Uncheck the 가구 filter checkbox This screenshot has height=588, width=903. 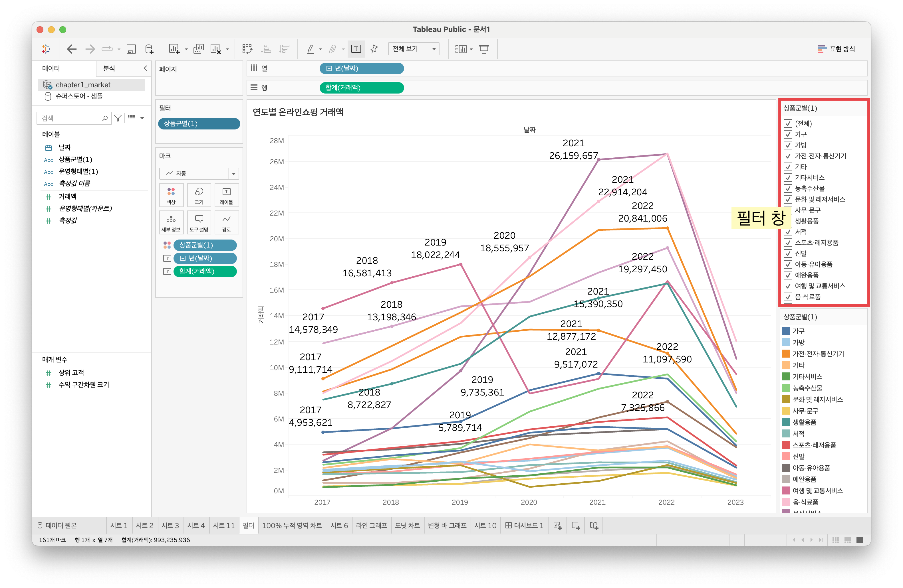788,134
